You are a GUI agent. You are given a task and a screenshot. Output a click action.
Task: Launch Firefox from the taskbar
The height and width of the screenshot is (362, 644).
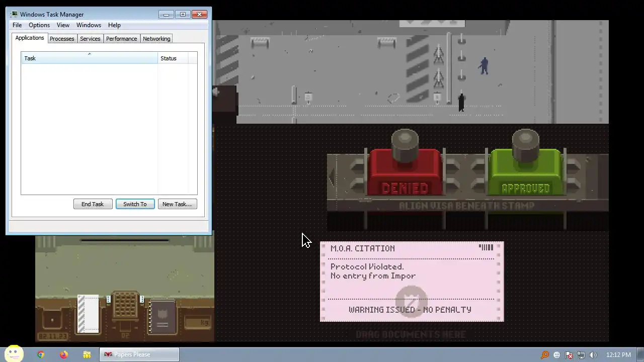coord(63,354)
